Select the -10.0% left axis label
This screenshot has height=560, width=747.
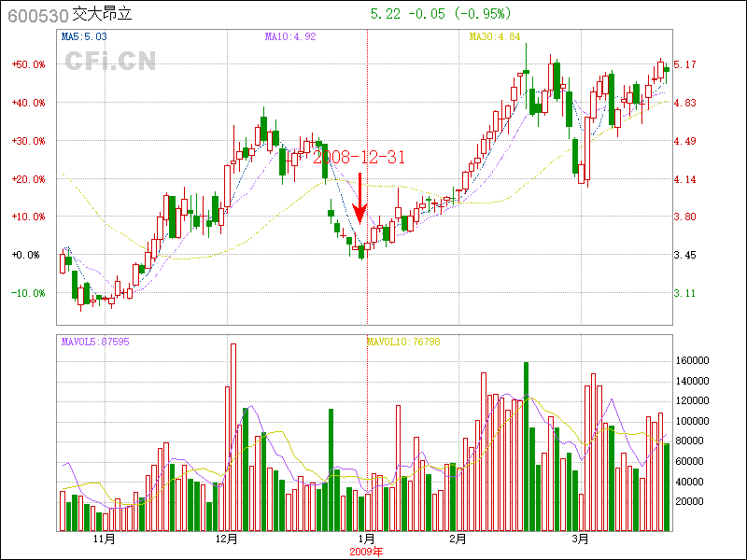[x=28, y=293]
